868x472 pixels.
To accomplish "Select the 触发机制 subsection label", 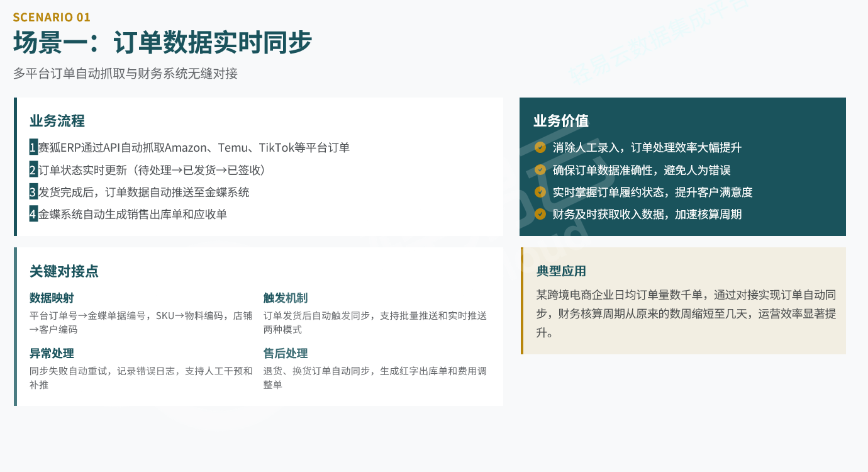I will [286, 298].
